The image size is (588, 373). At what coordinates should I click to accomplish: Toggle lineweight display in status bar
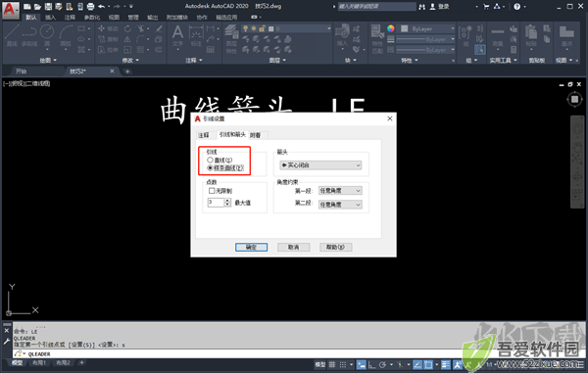pos(446,364)
